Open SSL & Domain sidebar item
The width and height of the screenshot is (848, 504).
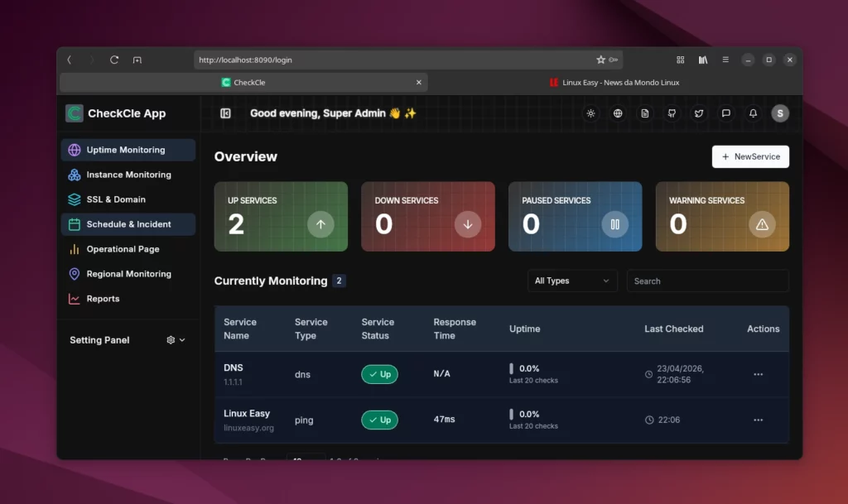116,199
